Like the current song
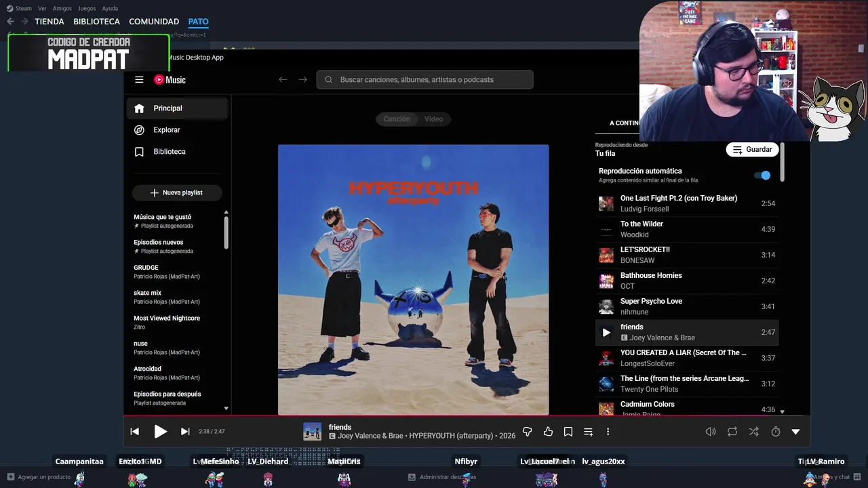 click(x=548, y=432)
